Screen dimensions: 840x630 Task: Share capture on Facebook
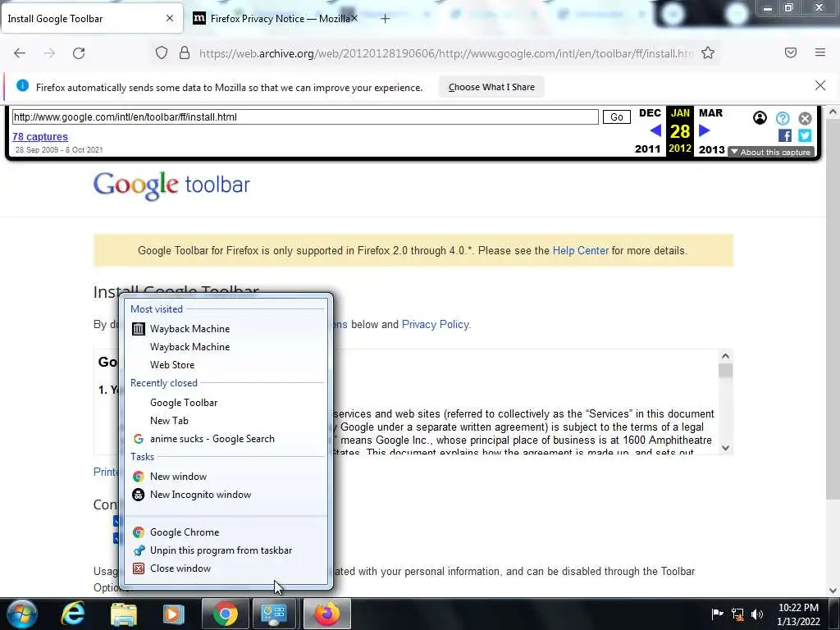pos(784,135)
